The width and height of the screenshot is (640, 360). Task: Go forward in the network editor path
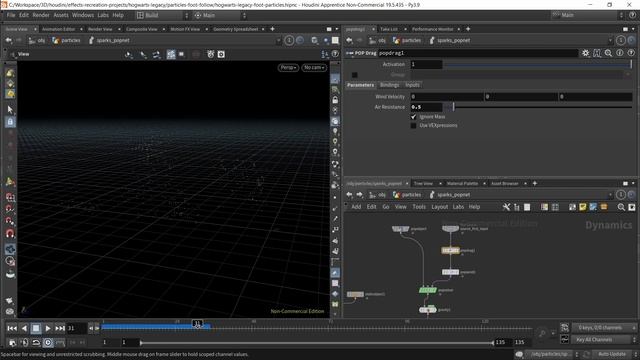[359, 195]
